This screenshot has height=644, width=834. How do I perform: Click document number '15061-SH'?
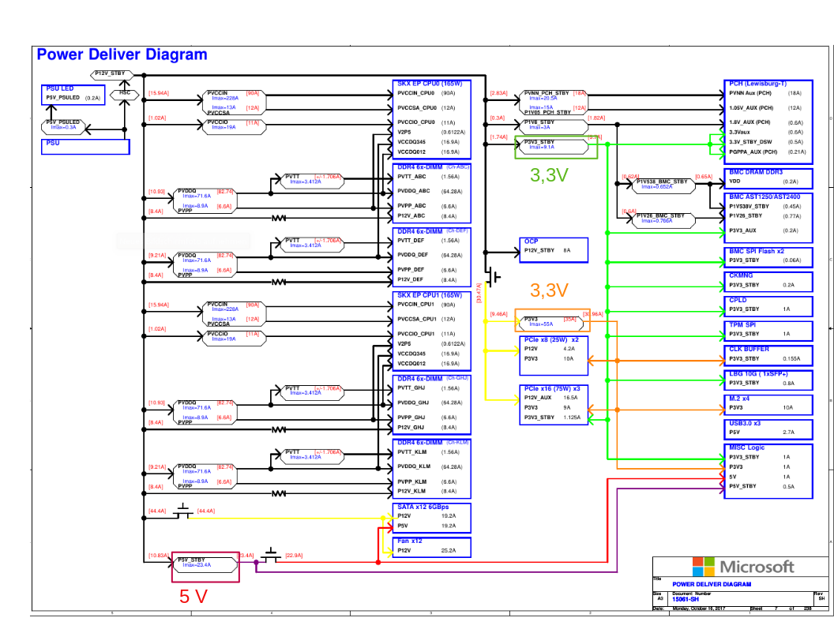[x=686, y=599]
